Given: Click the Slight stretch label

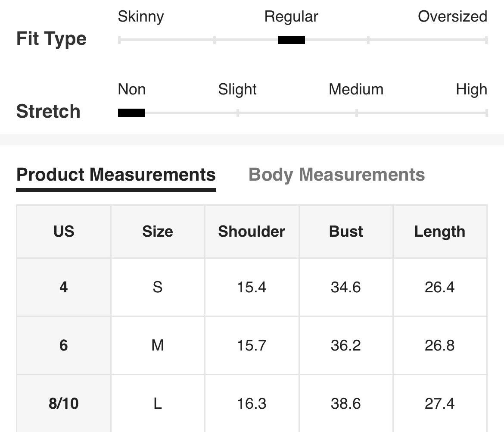Looking at the screenshot, I should pyautogui.click(x=237, y=89).
